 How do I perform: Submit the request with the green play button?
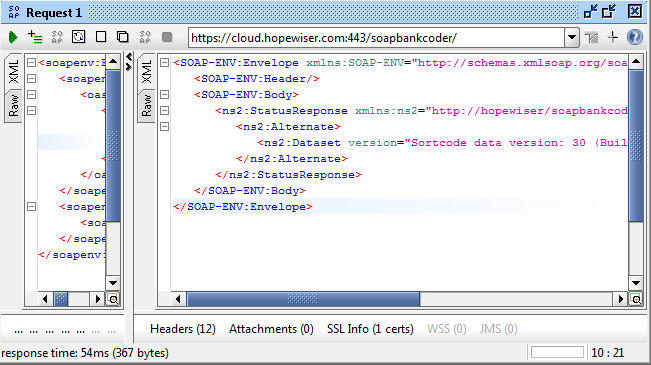click(x=13, y=37)
